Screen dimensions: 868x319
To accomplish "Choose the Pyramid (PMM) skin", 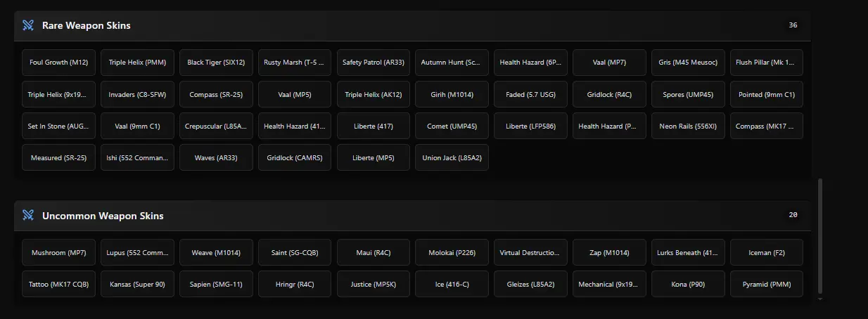I will pyautogui.click(x=766, y=285).
